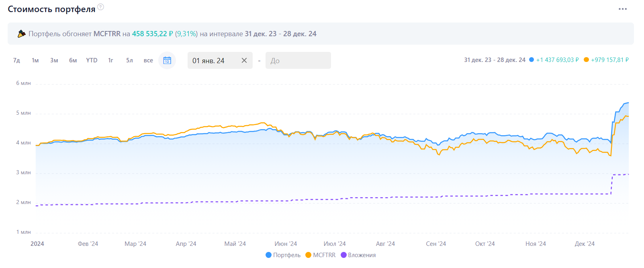
Task: Select the 1м time range
Action: 35,60
